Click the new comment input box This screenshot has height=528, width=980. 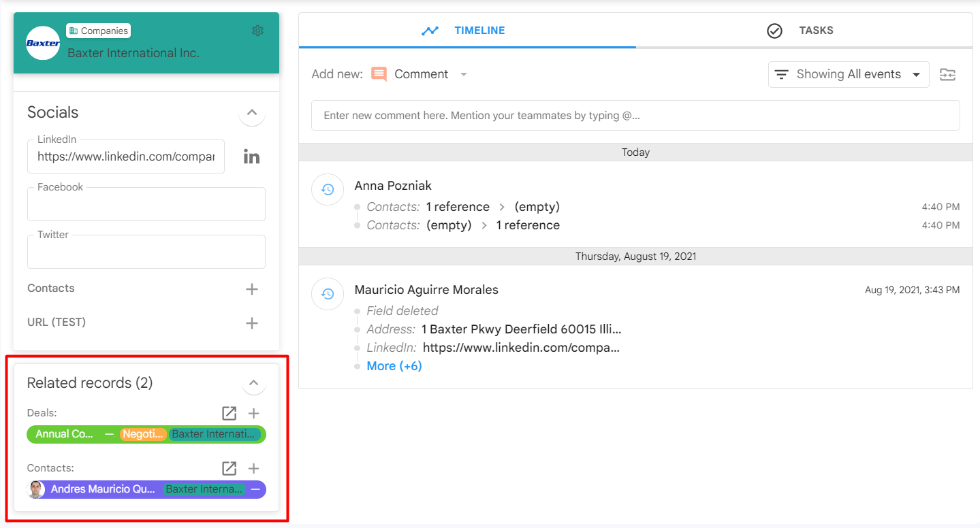[x=635, y=116]
